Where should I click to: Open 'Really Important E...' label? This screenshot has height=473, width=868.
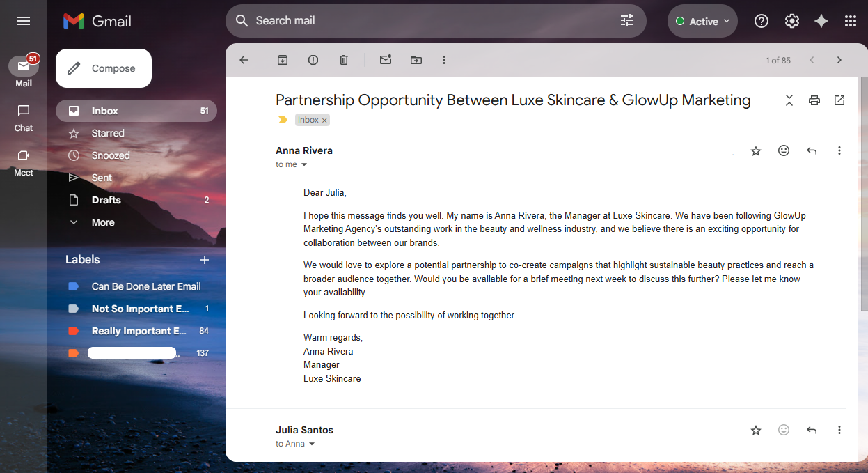136,331
